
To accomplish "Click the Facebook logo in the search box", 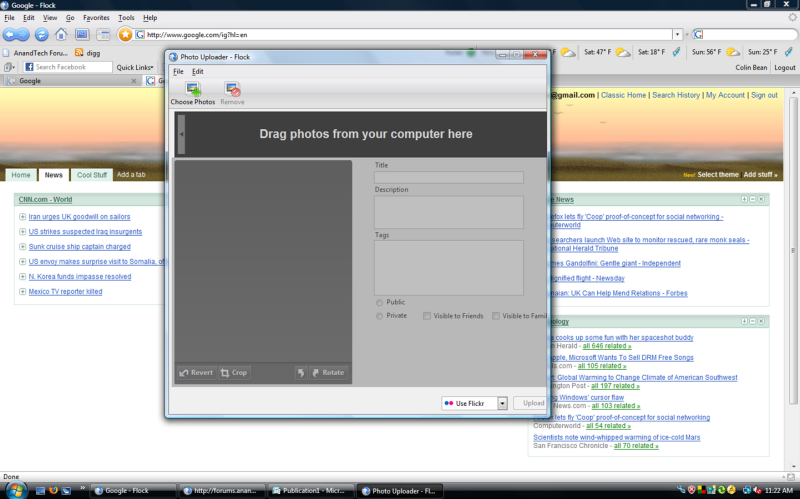I will (x=29, y=67).
